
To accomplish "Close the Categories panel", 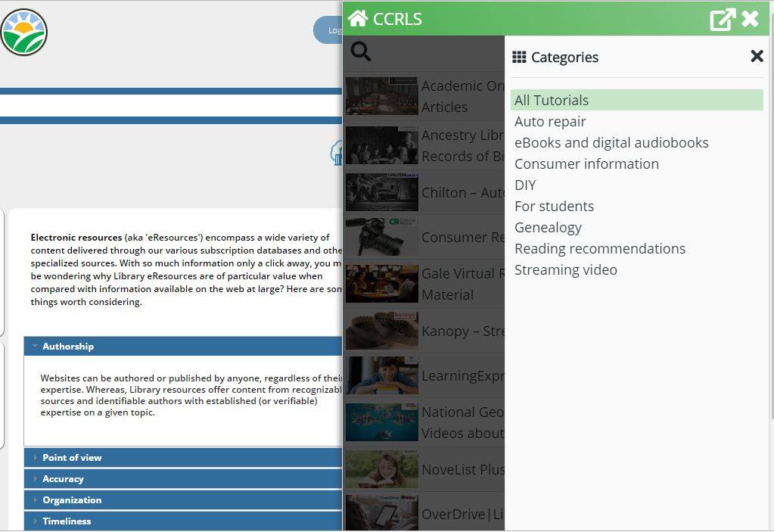I will pyautogui.click(x=757, y=56).
